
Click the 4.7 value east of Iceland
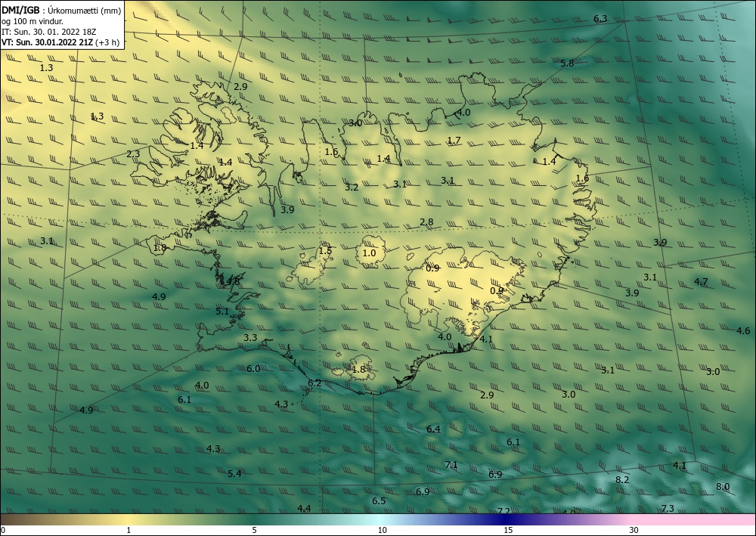(701, 282)
